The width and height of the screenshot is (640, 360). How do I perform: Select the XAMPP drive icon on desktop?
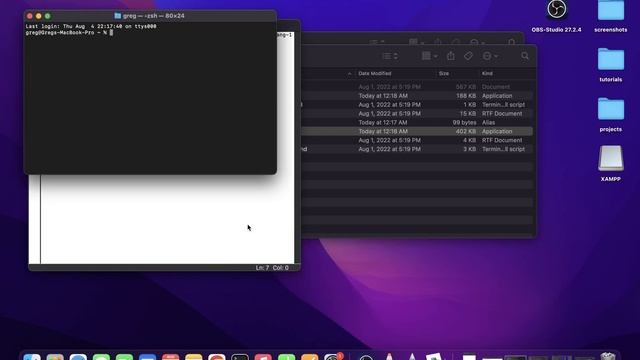tap(611, 163)
